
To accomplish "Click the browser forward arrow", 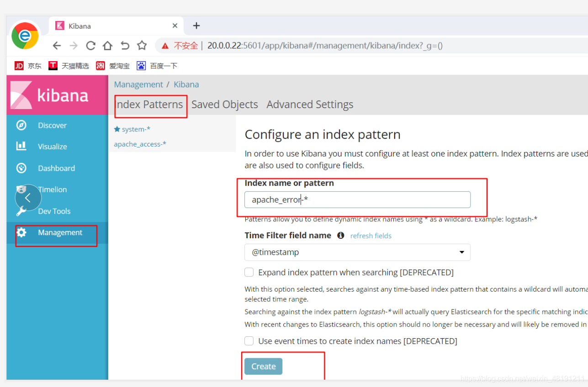I will click(x=74, y=46).
